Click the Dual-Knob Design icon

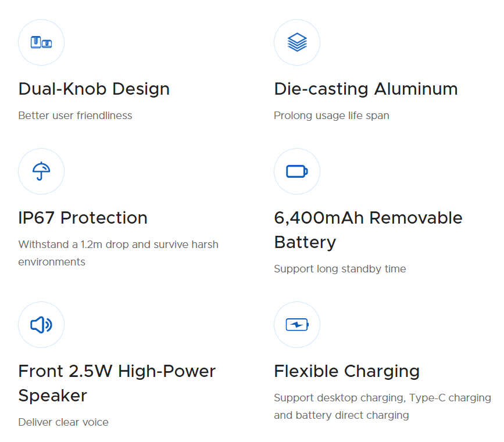click(x=41, y=42)
